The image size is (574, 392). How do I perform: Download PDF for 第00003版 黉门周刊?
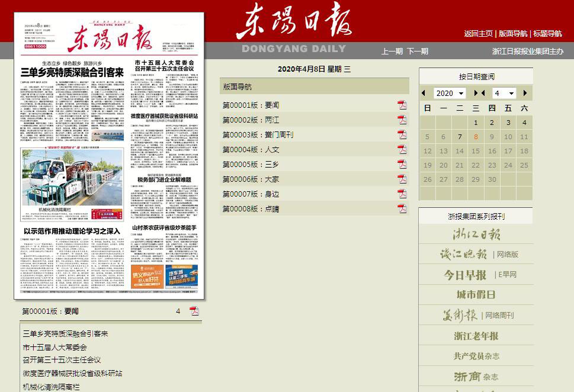pos(402,135)
